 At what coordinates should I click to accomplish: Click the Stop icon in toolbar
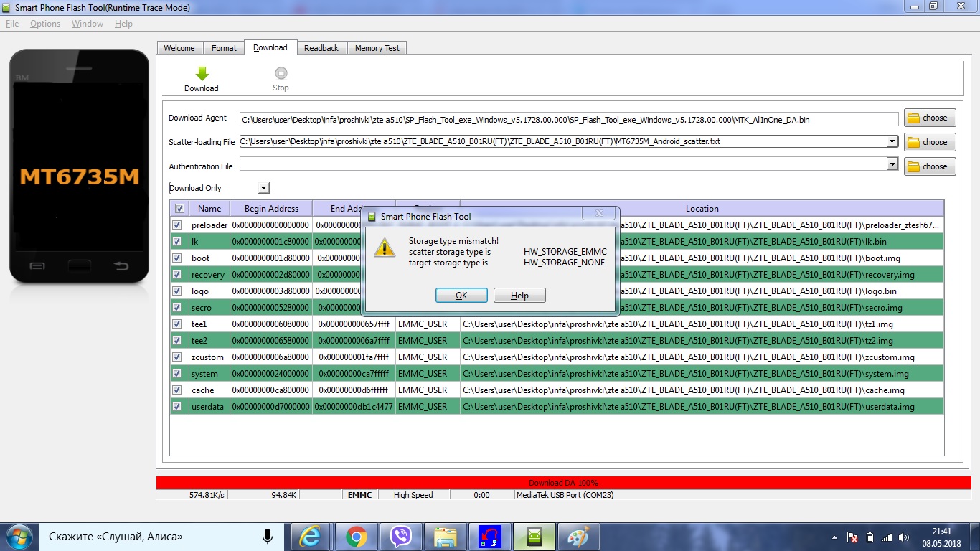pos(281,73)
